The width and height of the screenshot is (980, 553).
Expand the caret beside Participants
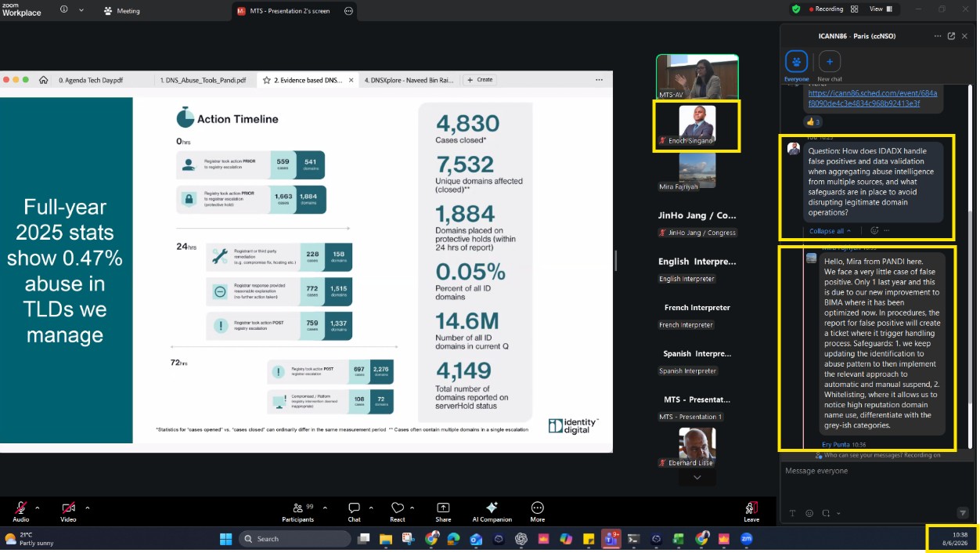[x=325, y=508]
